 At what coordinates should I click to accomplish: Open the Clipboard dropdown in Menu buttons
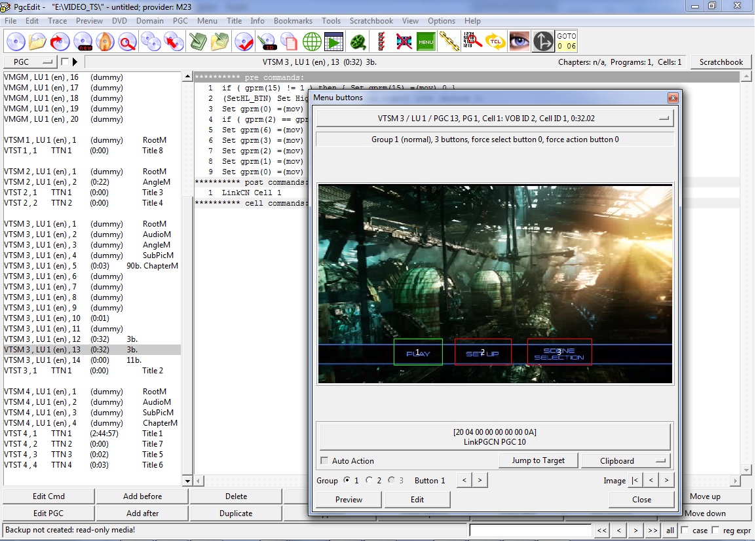pos(626,460)
